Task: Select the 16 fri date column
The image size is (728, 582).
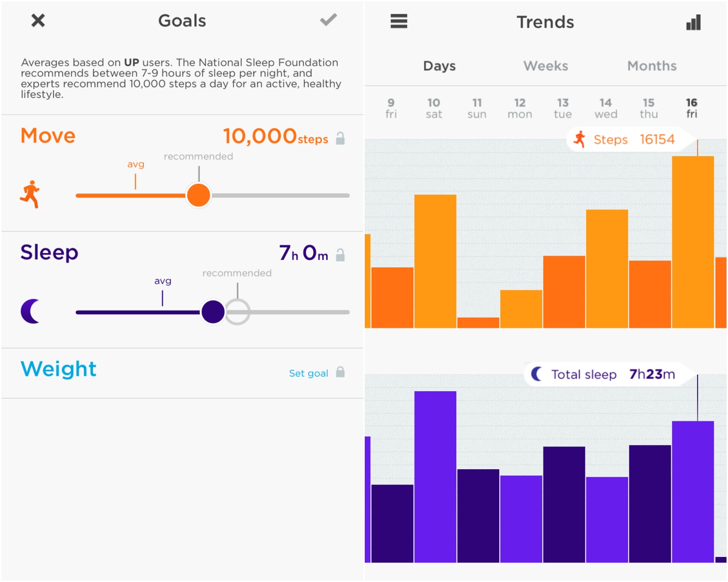Action: click(691, 108)
